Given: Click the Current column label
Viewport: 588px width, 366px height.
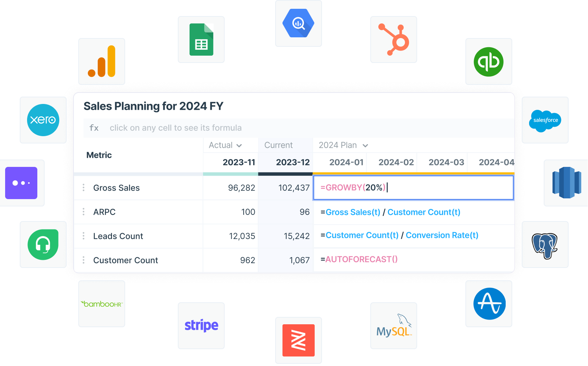Looking at the screenshot, I should click(278, 145).
